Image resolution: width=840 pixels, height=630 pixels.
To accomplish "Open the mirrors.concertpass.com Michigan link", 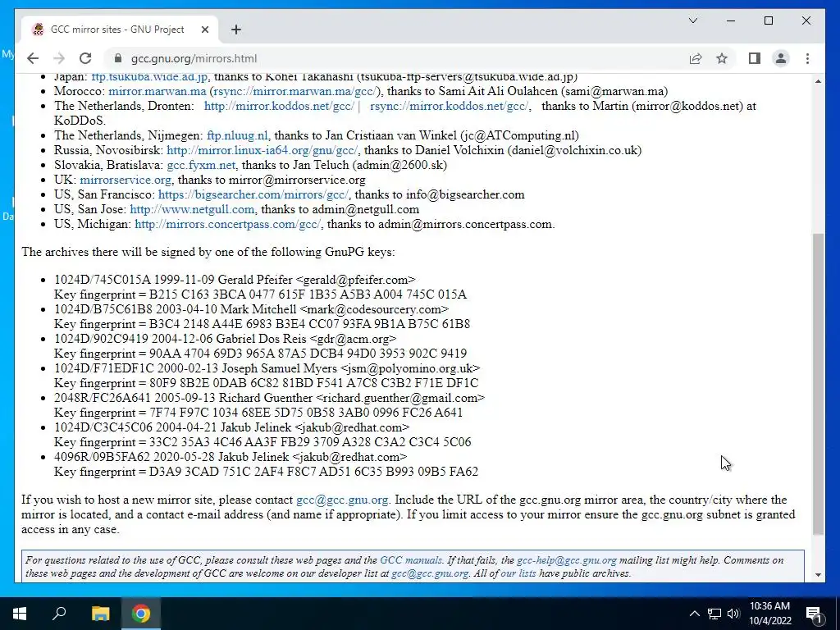I will pos(228,224).
